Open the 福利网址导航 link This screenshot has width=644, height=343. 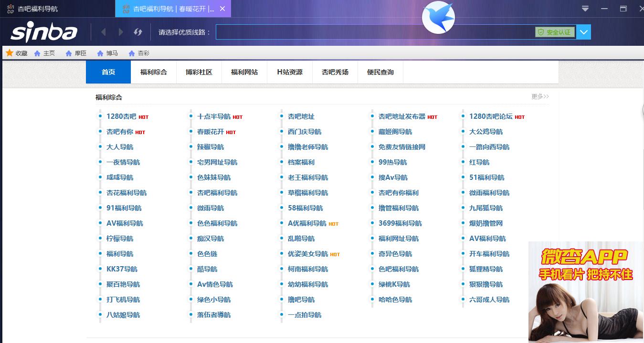click(x=399, y=239)
